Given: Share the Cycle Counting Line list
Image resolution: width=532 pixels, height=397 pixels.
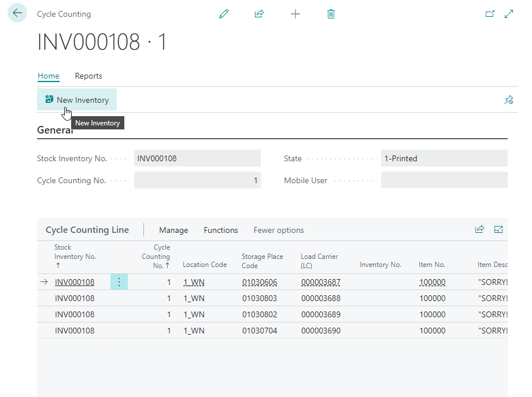Looking at the screenshot, I should [x=479, y=229].
